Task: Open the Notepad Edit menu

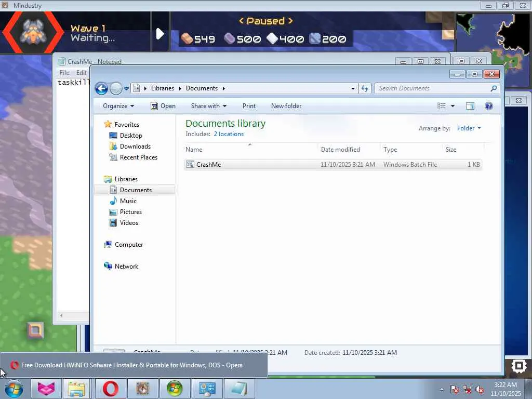Action: click(82, 73)
